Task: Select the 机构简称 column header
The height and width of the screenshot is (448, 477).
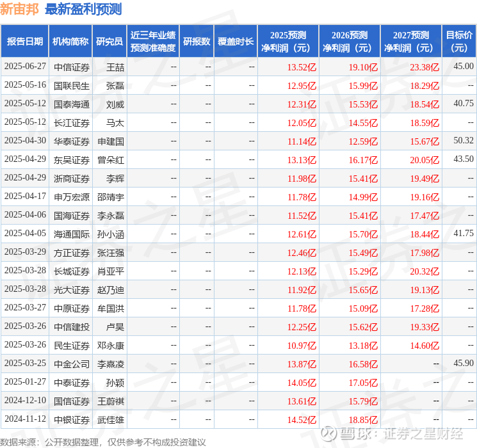Action: [x=70, y=42]
